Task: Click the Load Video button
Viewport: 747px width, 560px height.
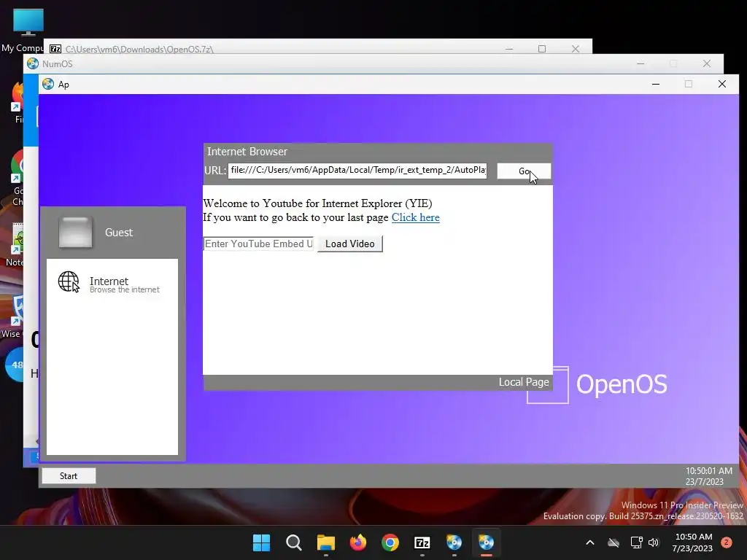Action: click(349, 244)
